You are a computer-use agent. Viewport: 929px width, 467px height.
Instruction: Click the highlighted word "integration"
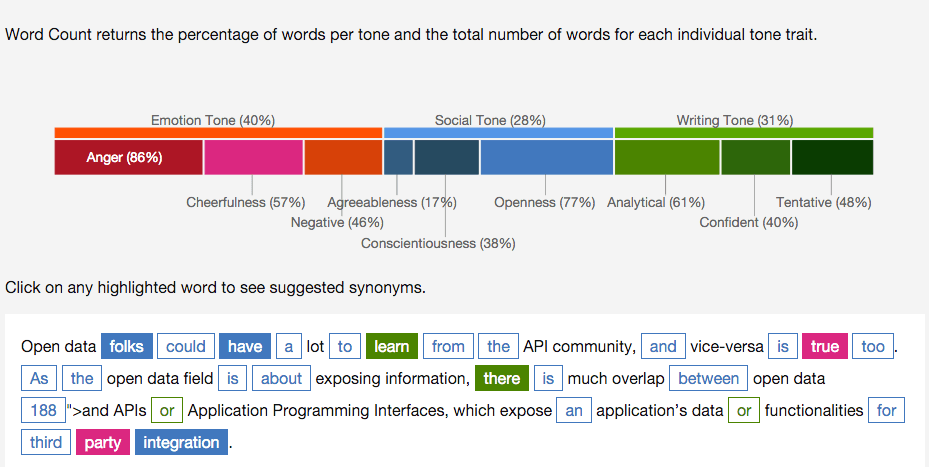[181, 442]
